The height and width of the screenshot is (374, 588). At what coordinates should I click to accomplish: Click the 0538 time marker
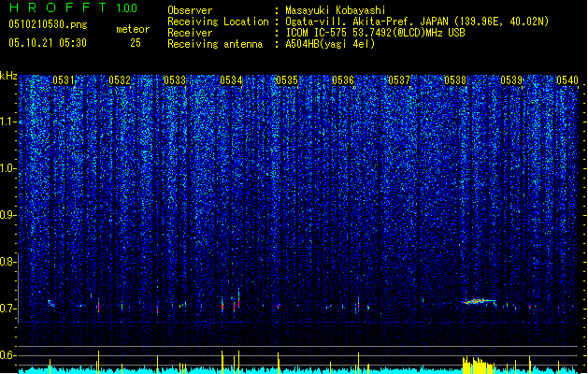tap(455, 80)
